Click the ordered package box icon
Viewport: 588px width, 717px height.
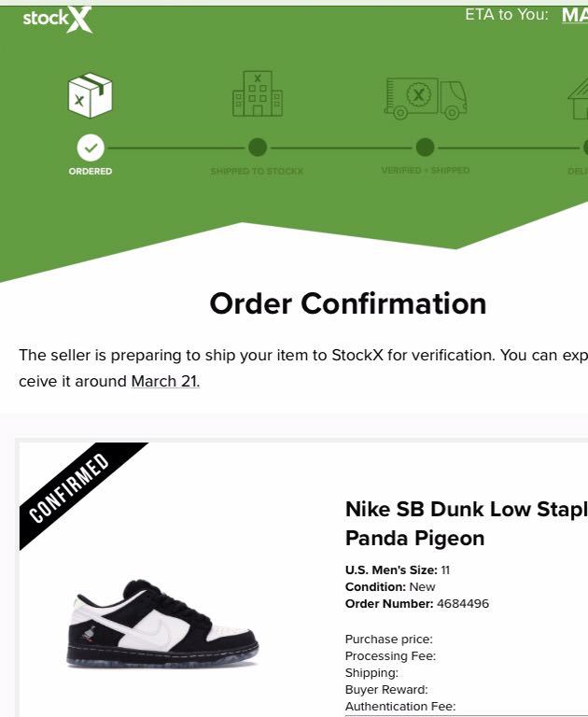(91, 95)
